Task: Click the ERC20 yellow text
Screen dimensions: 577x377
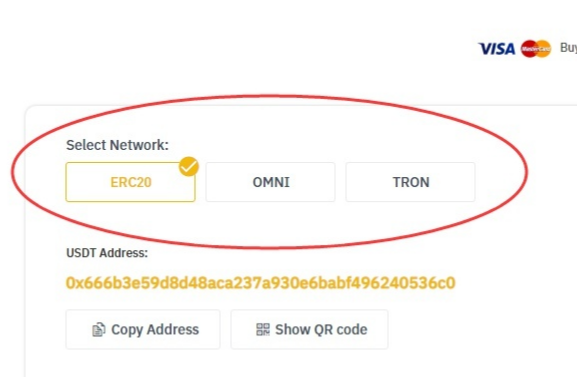Action: point(131,182)
